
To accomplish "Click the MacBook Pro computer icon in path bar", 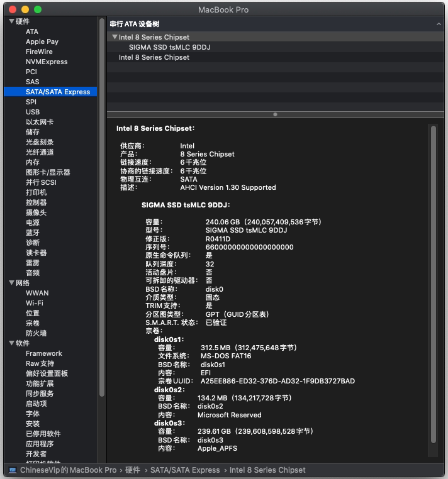I will 13,470.
